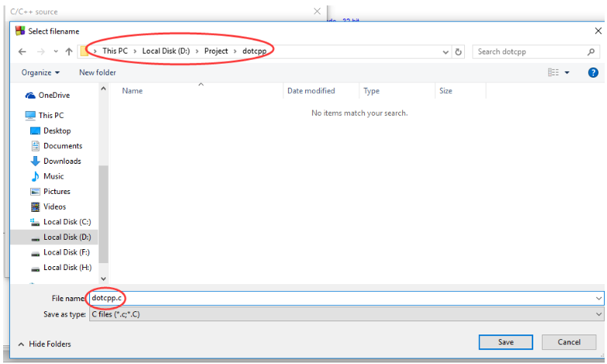Click the Save button
The height and width of the screenshot is (364, 607).
(505, 342)
